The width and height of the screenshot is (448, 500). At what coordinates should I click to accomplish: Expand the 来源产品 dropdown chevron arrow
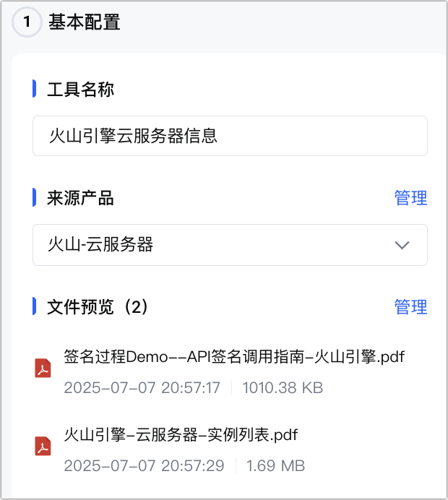(402, 245)
